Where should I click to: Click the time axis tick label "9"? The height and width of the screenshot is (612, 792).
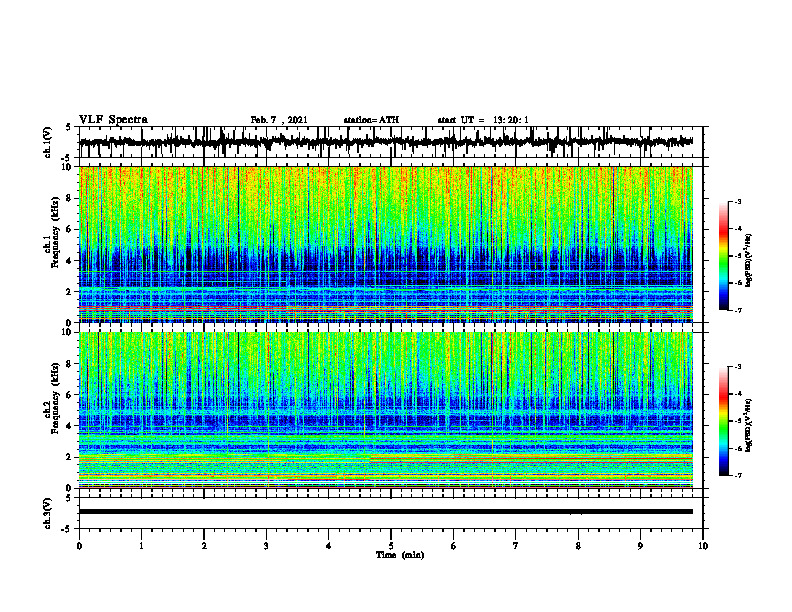[640, 546]
